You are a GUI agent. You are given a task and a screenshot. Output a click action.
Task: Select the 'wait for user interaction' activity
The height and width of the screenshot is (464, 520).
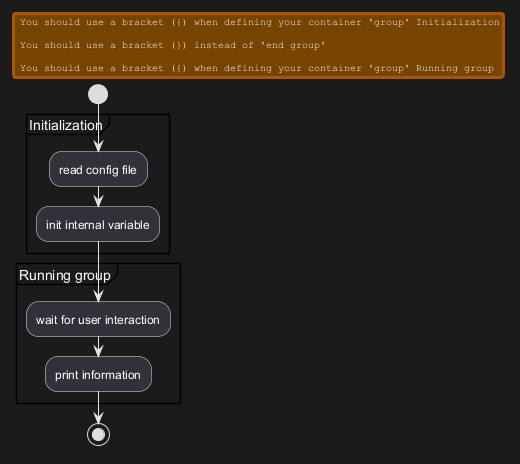coord(98,319)
